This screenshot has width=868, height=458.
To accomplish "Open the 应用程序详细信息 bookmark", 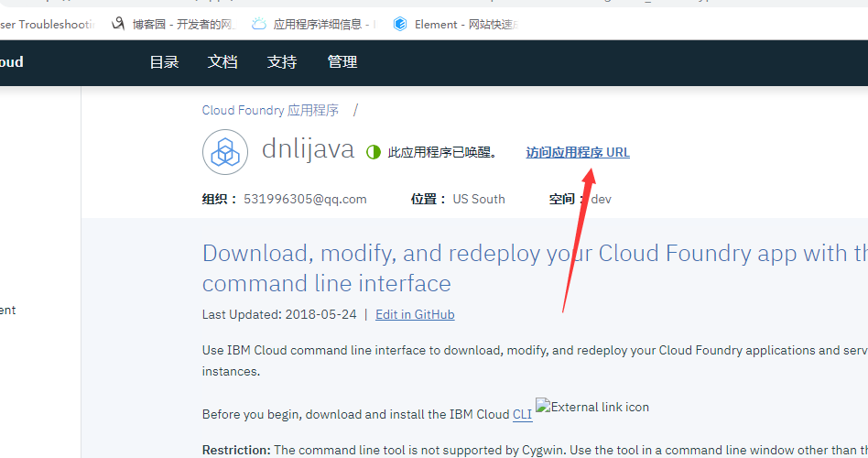I will pyautogui.click(x=314, y=25).
